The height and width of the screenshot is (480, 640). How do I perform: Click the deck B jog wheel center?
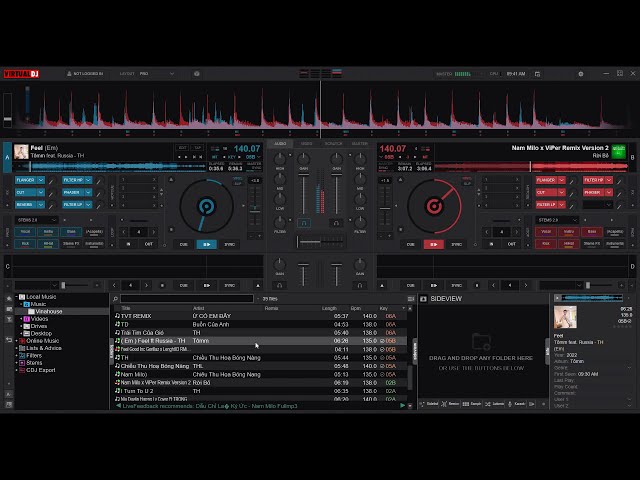[x=434, y=206]
